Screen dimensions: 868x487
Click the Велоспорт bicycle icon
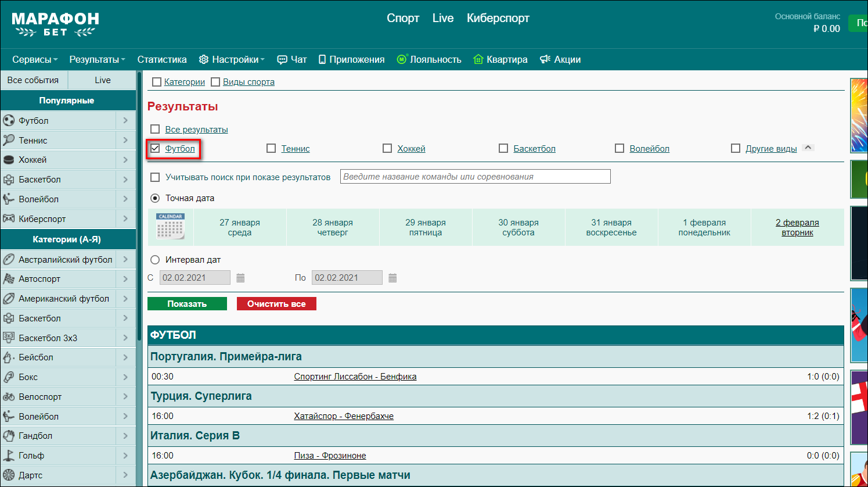pos(9,397)
